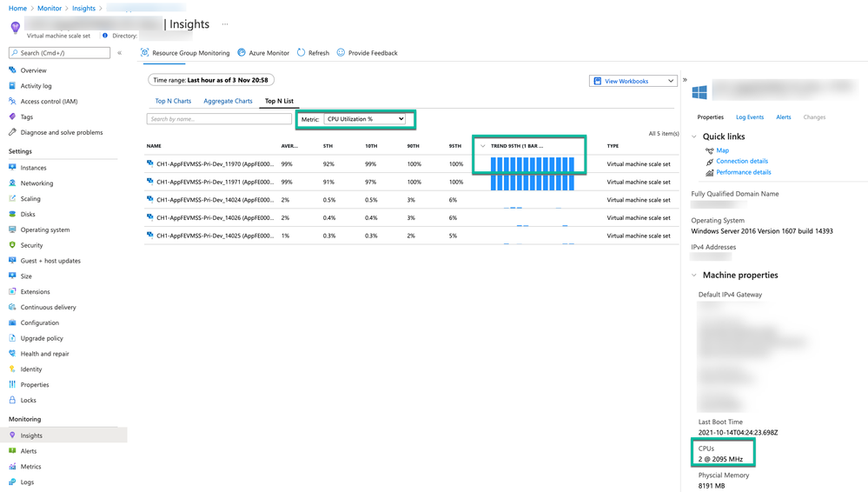Open Azure Monitor from the toolbar
This screenshot has height=492, width=868.
[263, 53]
